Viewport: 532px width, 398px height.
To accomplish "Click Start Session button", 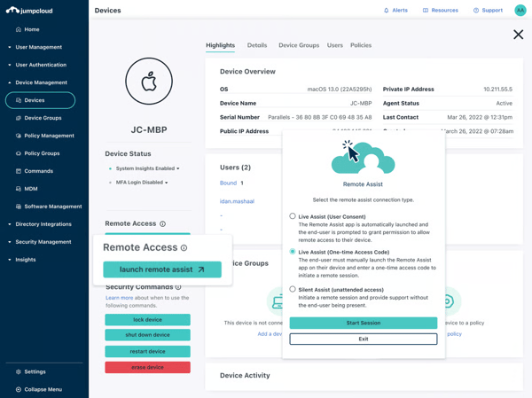I will [x=363, y=323].
